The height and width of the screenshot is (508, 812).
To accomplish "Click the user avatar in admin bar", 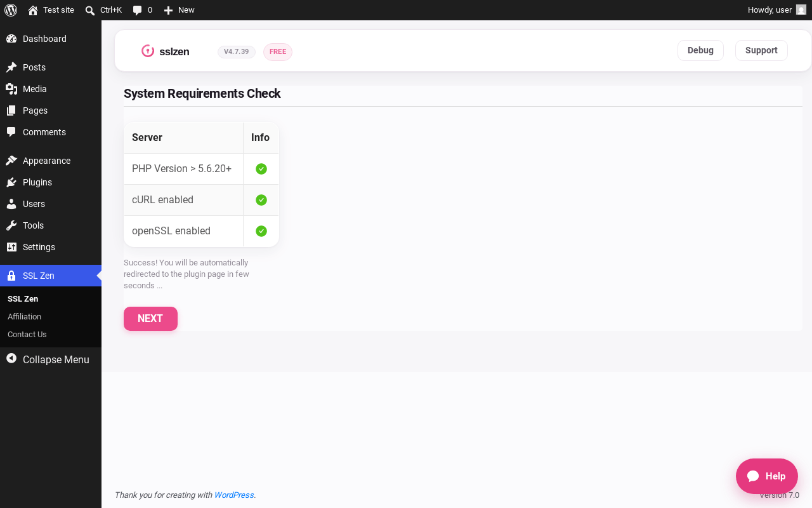I will point(801,10).
